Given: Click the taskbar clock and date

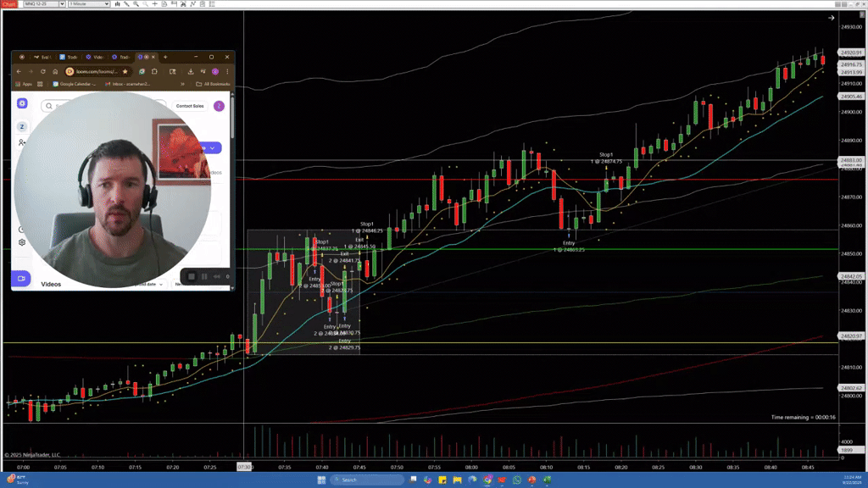Looking at the screenshot, I should click(x=853, y=480).
